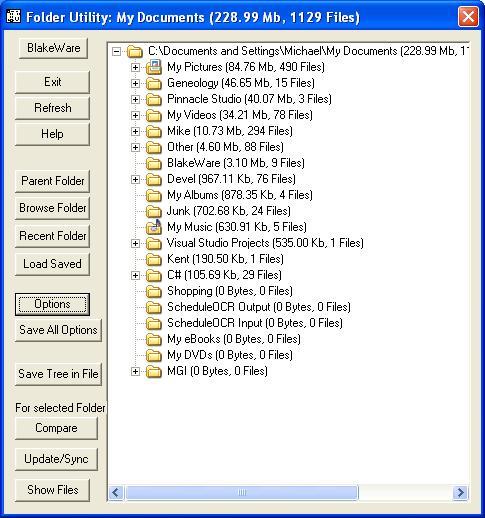Click the Folder Utility title bar icon
485x518 pixels.
[x=14, y=16]
